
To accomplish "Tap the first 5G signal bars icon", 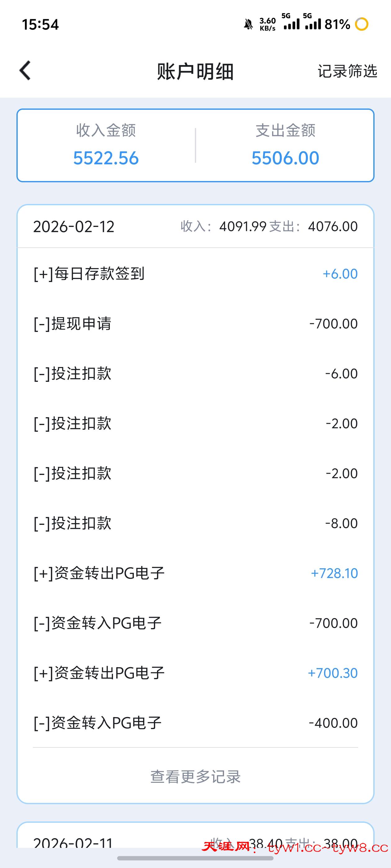I will click(291, 22).
